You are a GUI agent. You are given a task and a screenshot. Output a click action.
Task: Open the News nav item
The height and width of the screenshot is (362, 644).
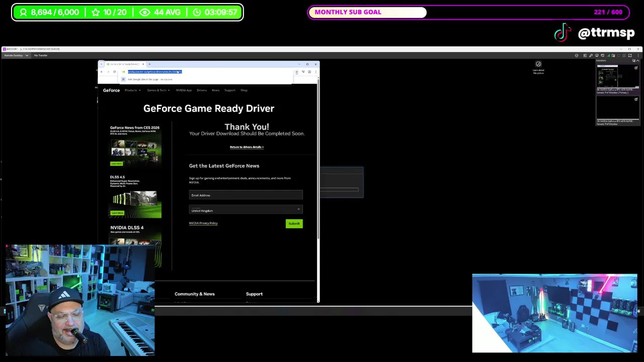coord(215,90)
